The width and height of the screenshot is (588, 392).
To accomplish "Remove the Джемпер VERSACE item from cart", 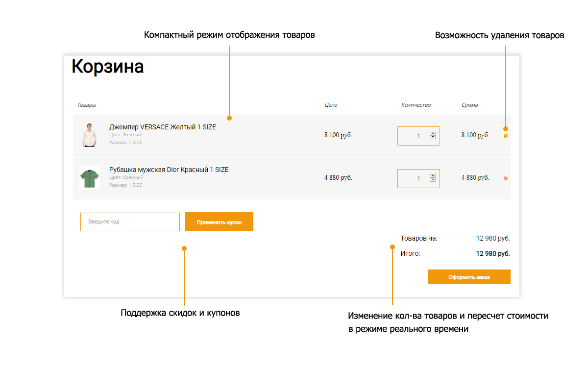I will click(506, 136).
